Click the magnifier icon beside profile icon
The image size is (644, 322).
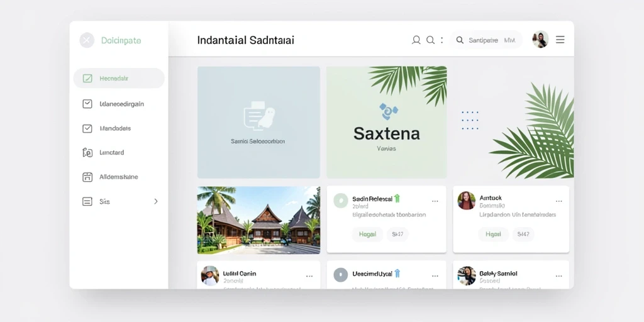[x=430, y=40]
